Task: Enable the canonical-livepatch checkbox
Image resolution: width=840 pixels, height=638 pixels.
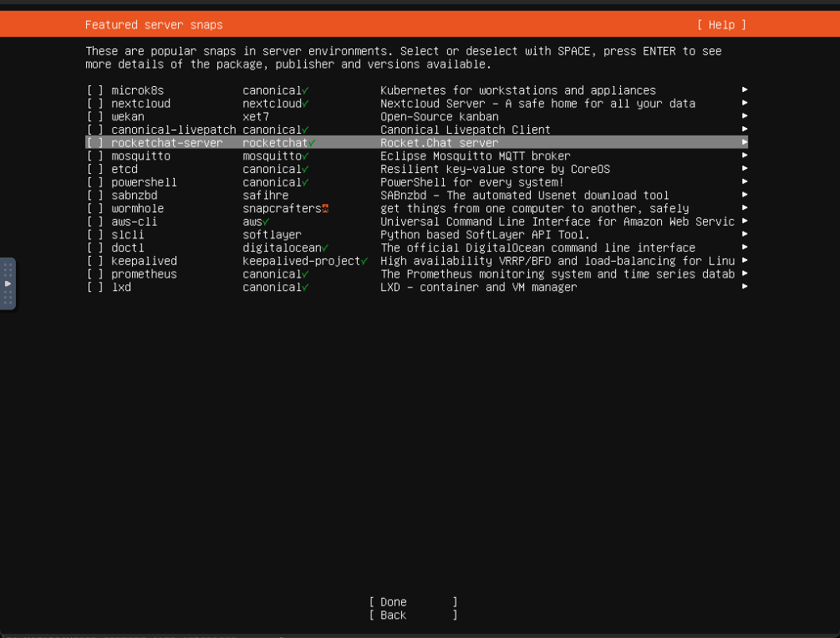Action: [x=94, y=130]
